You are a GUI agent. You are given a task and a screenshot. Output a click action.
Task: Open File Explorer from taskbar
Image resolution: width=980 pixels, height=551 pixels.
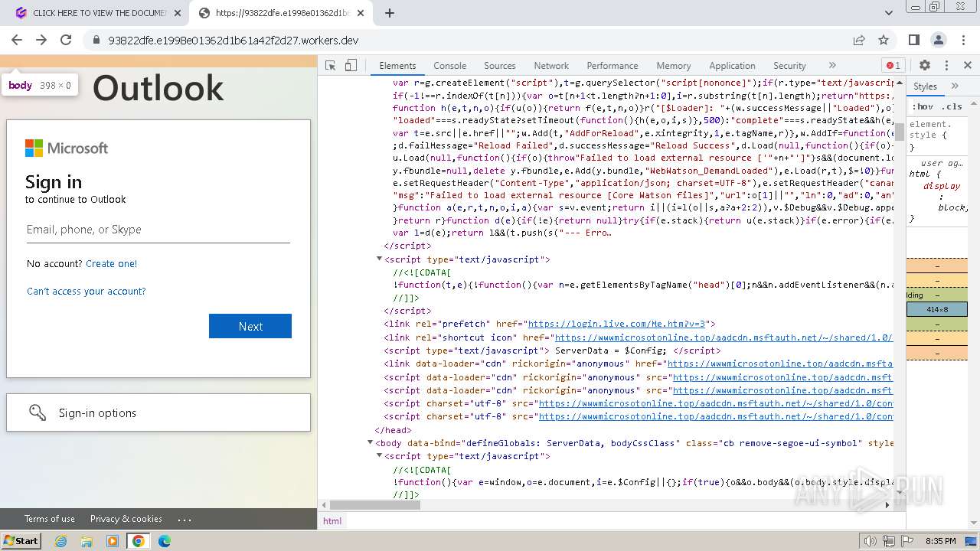click(87, 541)
